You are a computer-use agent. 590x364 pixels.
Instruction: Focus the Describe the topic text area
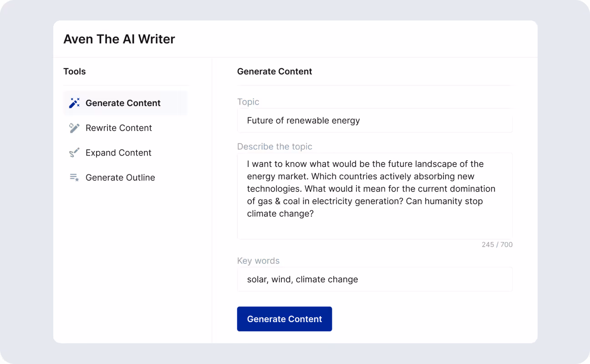[x=374, y=225]
